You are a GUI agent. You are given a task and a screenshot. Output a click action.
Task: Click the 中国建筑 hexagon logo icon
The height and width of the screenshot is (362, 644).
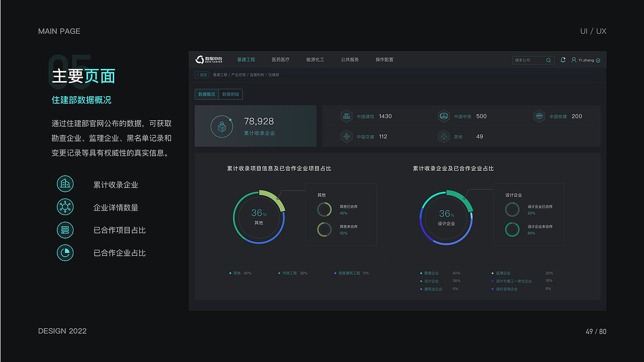(x=346, y=116)
